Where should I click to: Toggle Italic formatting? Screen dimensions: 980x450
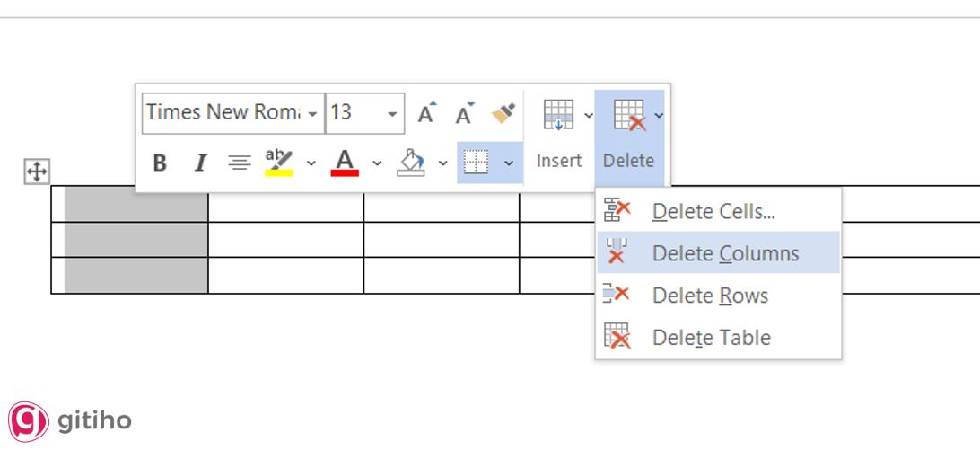tap(200, 163)
